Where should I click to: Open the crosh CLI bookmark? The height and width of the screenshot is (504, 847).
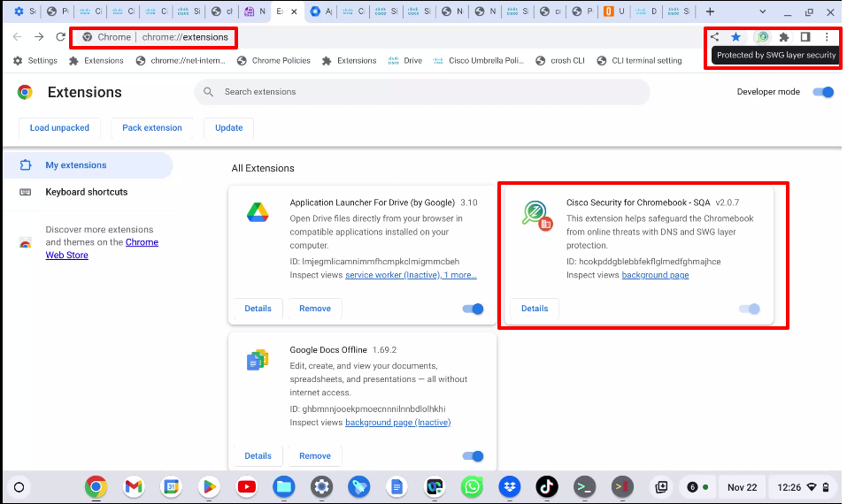[x=560, y=60]
